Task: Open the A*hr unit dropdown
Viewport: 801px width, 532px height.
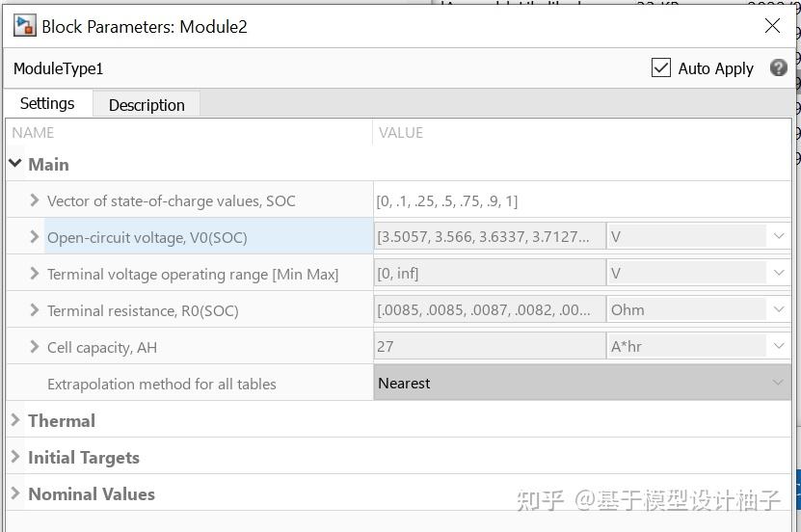Action: coord(698,347)
